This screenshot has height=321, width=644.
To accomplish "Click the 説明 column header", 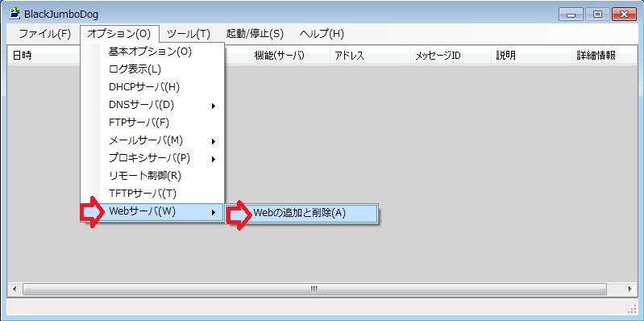I will [x=531, y=56].
